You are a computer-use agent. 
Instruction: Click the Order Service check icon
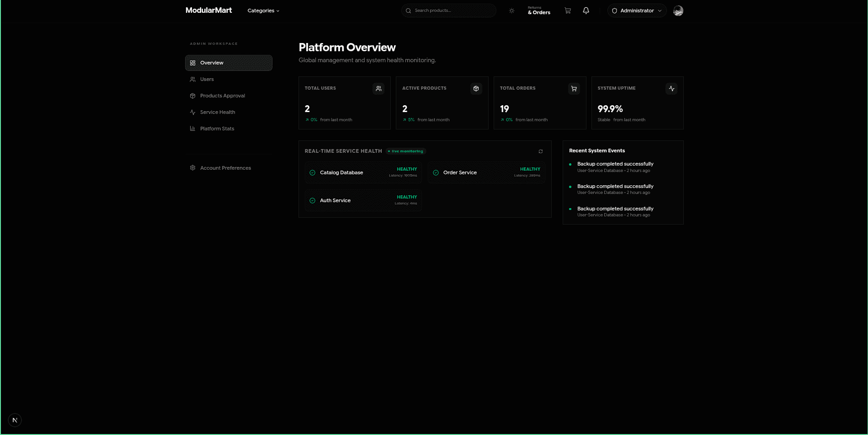pos(436,172)
